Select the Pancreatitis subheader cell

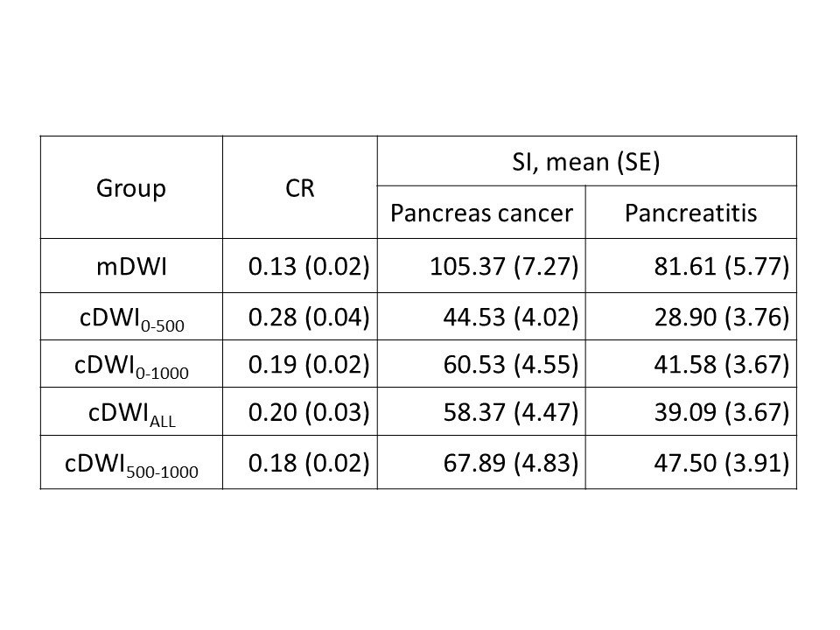click(x=691, y=213)
